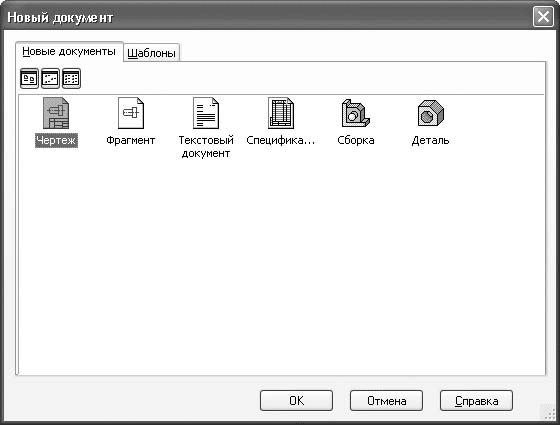Click the Новый документ title bar
This screenshot has height=425, width=560.
pos(268,17)
